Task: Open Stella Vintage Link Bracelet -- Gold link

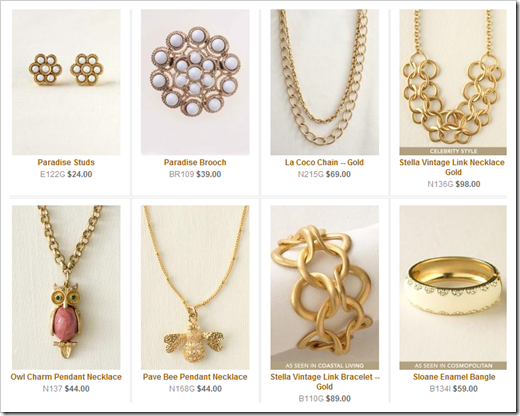Action: (x=325, y=382)
